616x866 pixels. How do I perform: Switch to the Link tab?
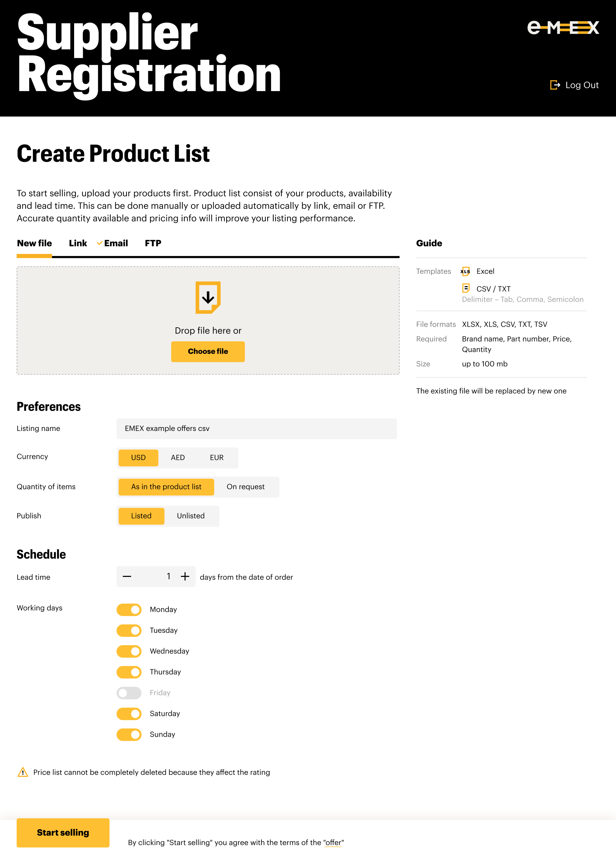click(x=78, y=243)
